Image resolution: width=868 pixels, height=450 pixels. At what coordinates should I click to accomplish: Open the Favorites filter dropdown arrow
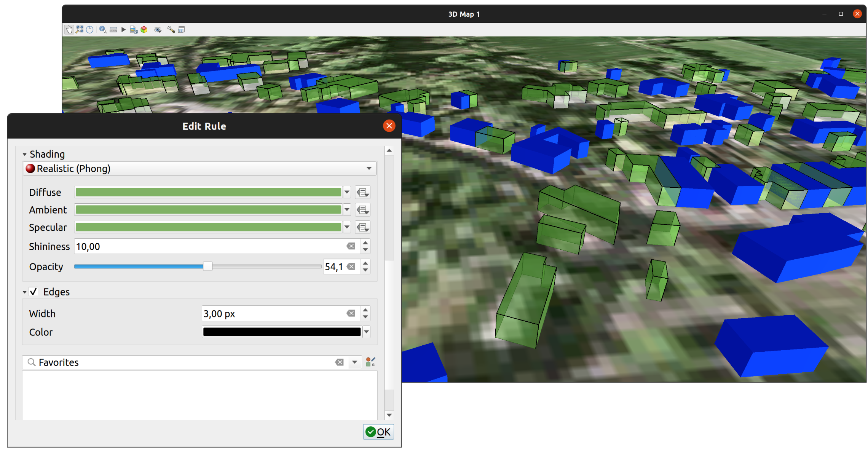354,362
